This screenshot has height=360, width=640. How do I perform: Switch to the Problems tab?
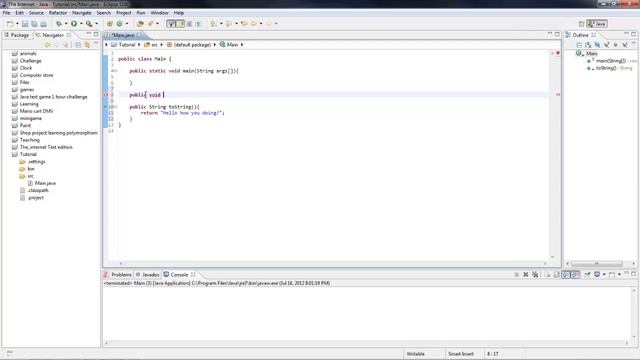[118, 275]
